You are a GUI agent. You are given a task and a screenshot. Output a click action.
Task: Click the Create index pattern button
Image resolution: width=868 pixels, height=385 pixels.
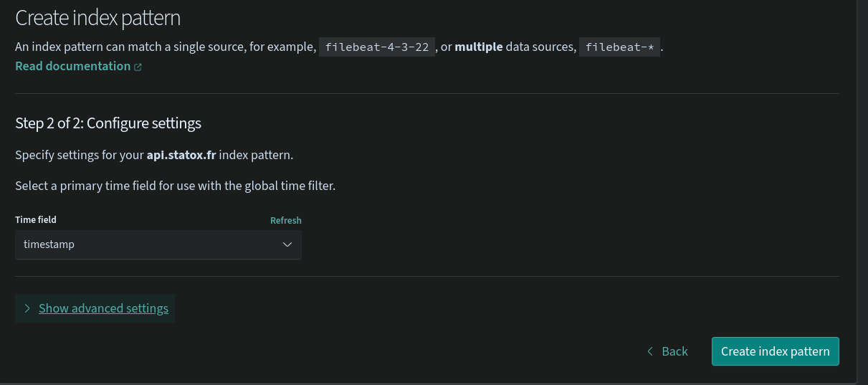pos(776,351)
